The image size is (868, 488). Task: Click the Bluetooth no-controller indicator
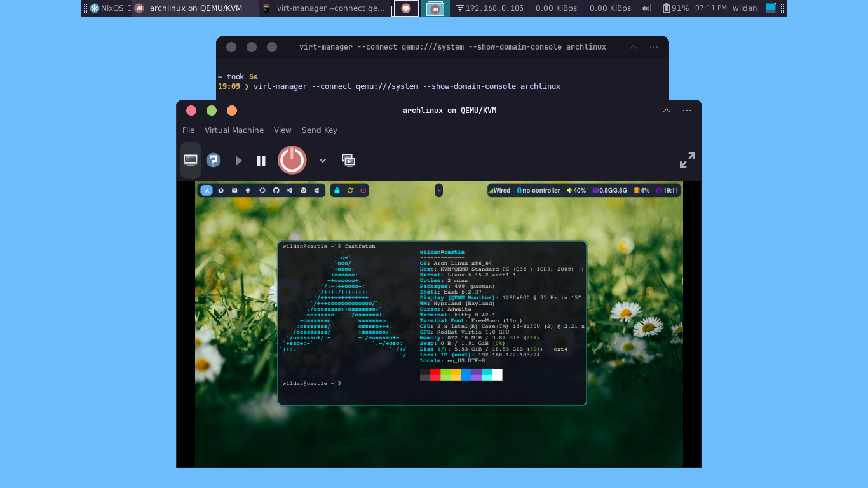click(538, 190)
